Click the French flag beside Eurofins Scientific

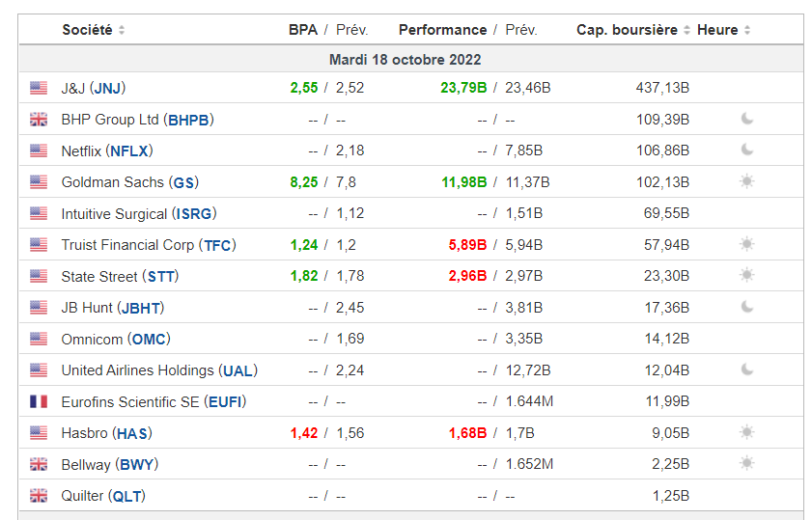39,401
